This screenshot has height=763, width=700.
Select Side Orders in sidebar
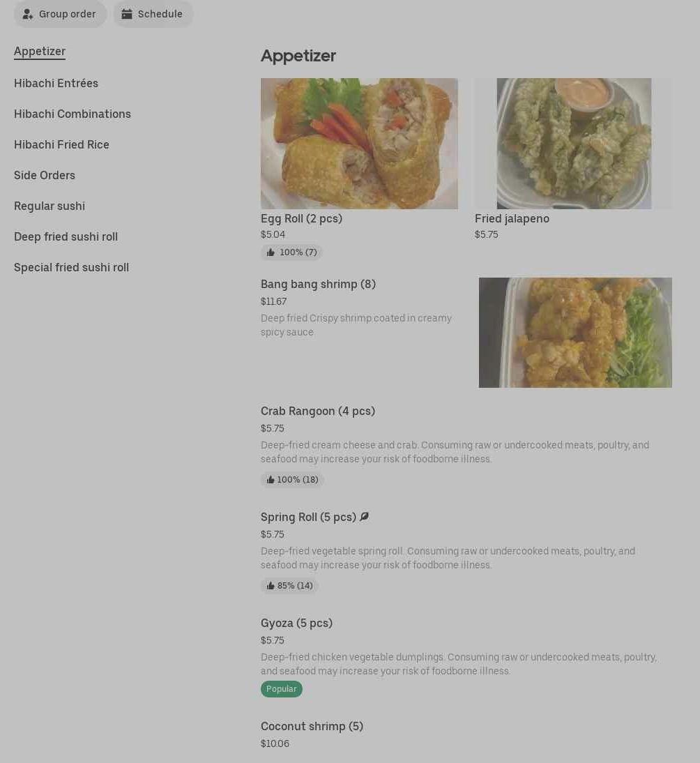pyautogui.click(x=44, y=175)
